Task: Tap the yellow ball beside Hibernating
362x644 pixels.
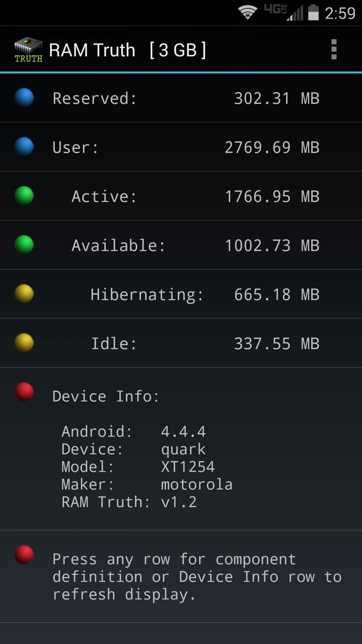Action: (x=24, y=294)
